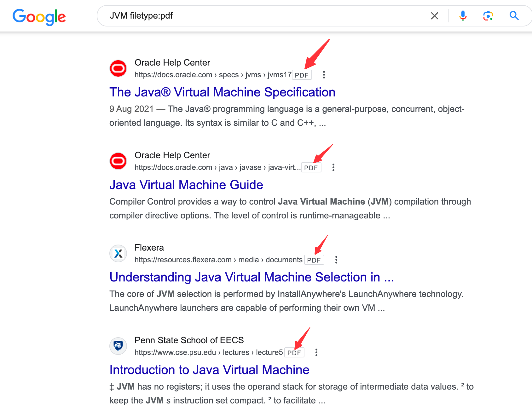Image resolution: width=532 pixels, height=411 pixels.
Task: Open Understanding Java Virtual Machine Selection link
Action: [x=252, y=277]
